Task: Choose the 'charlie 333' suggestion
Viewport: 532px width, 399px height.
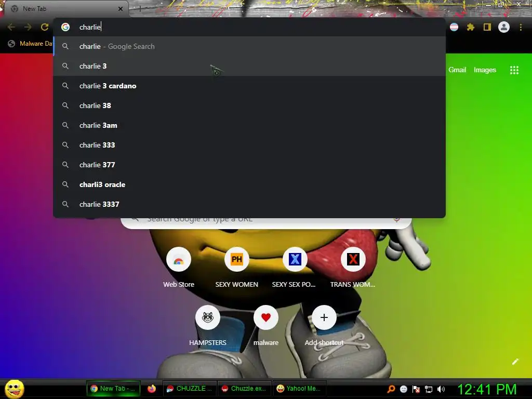Action: 249,145
